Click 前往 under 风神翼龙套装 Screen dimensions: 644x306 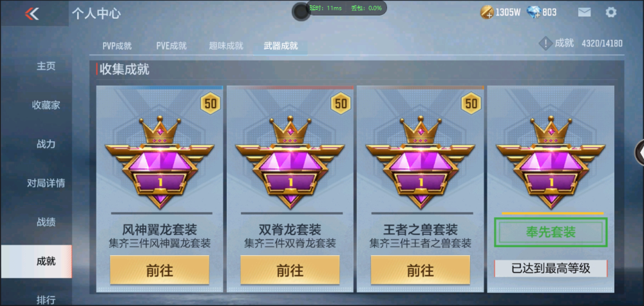click(159, 271)
